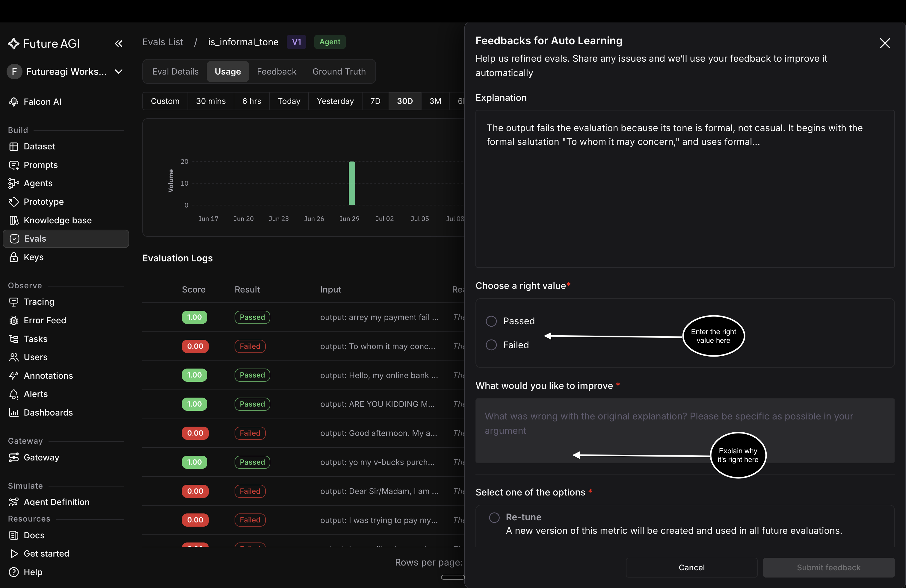906x588 pixels.
Task: Sort by the Input column header
Action: coord(330,290)
